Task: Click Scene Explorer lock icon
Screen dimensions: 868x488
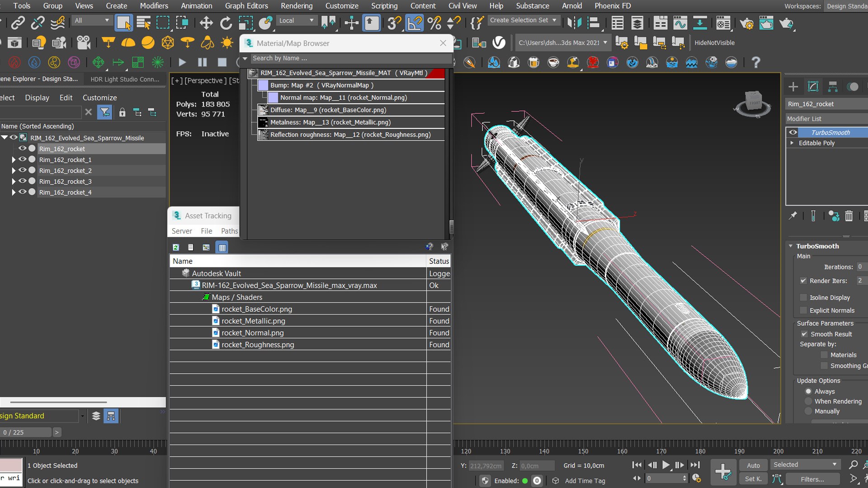Action: pos(122,112)
